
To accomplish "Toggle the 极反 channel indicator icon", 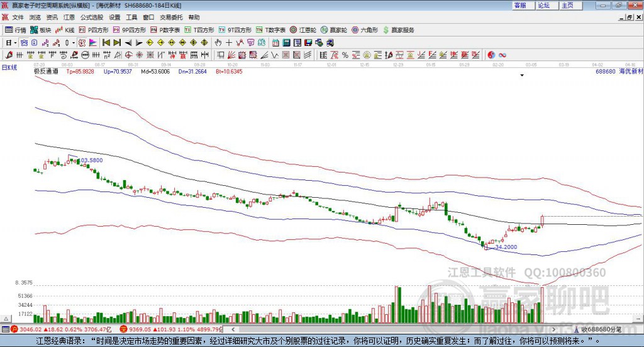I will [x=82, y=43].
